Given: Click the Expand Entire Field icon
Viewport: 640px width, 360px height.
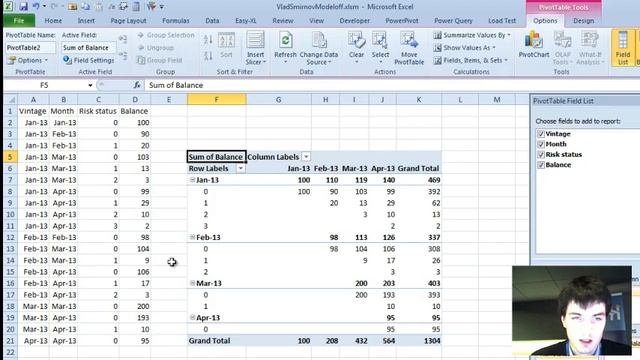Looking at the screenshot, I should 123,39.
